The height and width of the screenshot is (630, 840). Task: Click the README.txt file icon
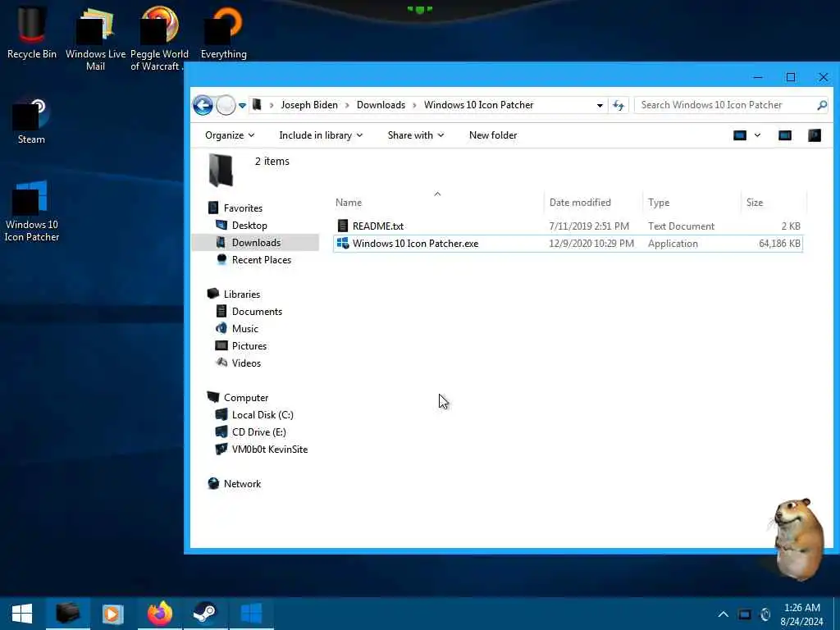pyautogui.click(x=343, y=226)
